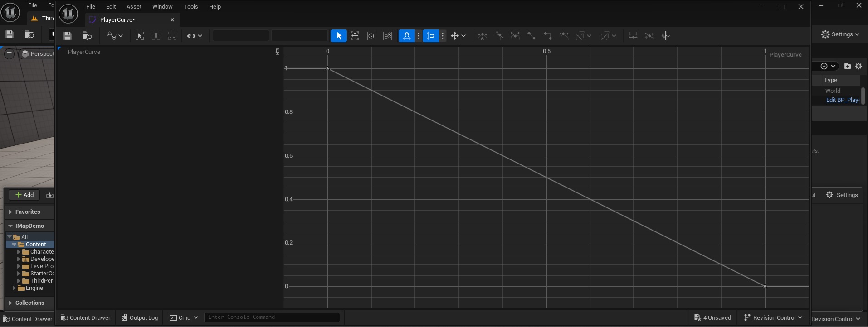
Task: Toggle value snapping in curve editor
Action: (x=431, y=36)
